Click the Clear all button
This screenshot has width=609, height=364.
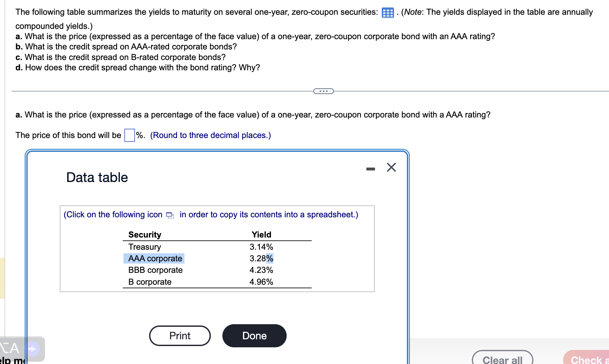point(503,359)
